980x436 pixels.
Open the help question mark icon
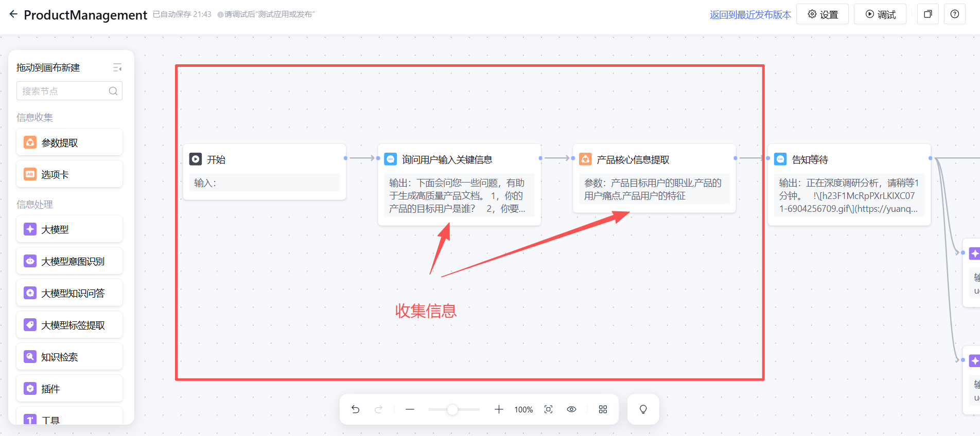955,14
